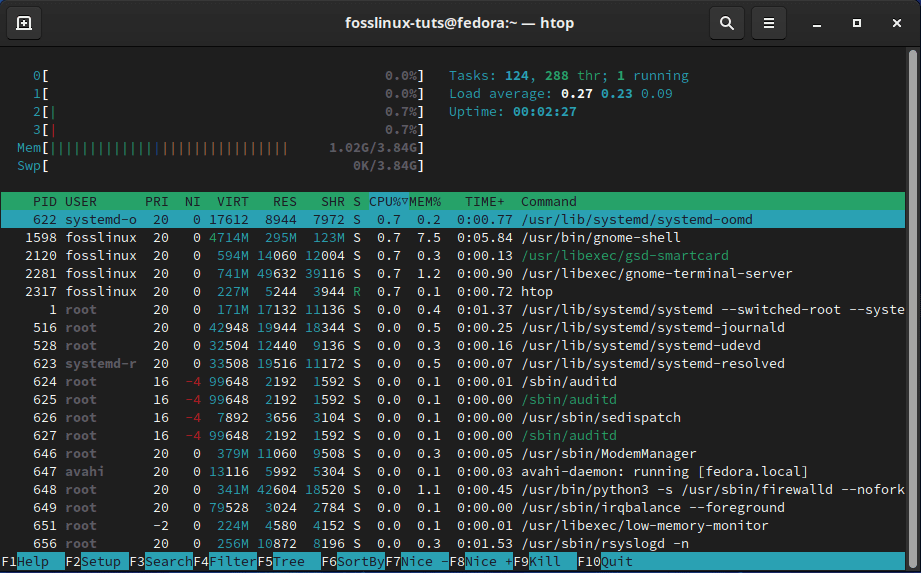The width and height of the screenshot is (921, 573).
Task: Click the PRI column header
Action: click(157, 202)
